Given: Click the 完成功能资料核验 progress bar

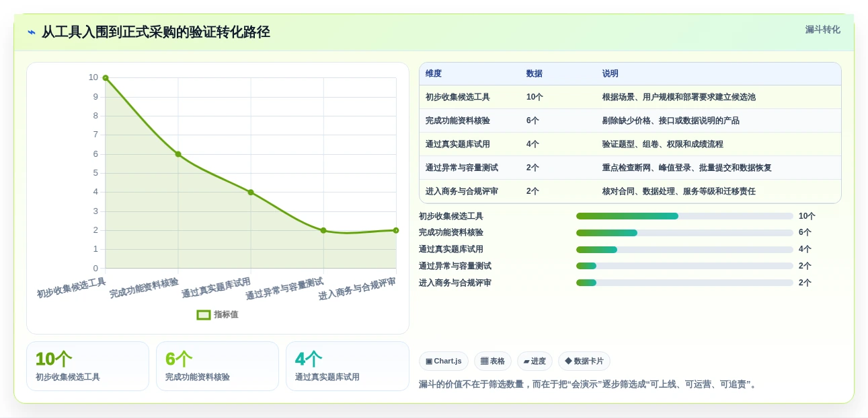Looking at the screenshot, I should (684, 233).
